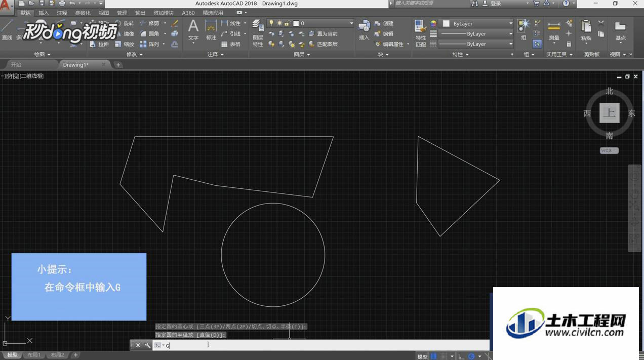This screenshot has width=644, height=360.
Task: Click the new drawing tab plus button
Action: [x=118, y=65]
